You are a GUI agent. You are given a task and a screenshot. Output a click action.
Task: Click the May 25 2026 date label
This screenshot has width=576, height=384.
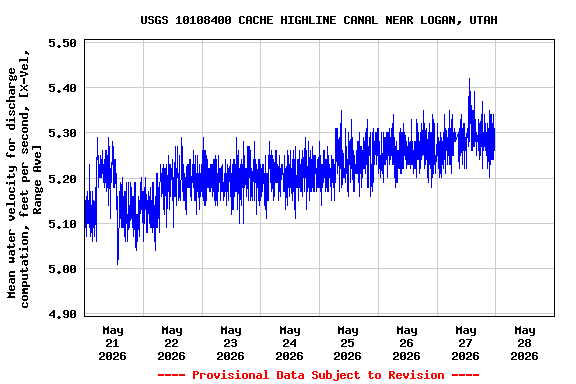(x=348, y=343)
